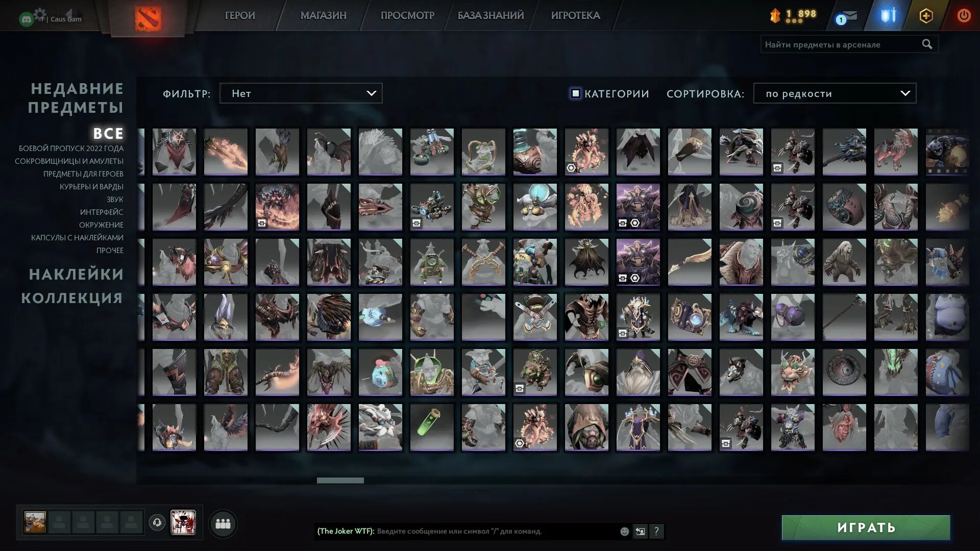980x551 pixels.
Task: Click the Dota Plus hexagon icon
Action: click(926, 16)
